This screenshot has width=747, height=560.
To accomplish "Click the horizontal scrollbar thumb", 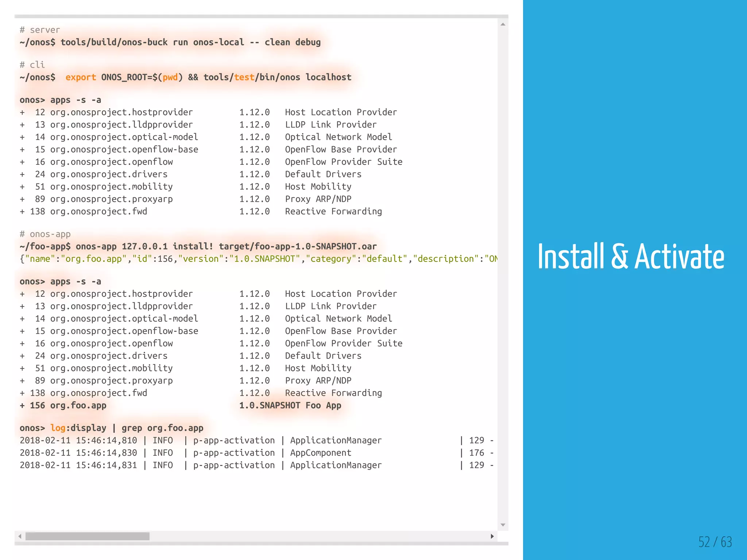I will pyautogui.click(x=88, y=536).
